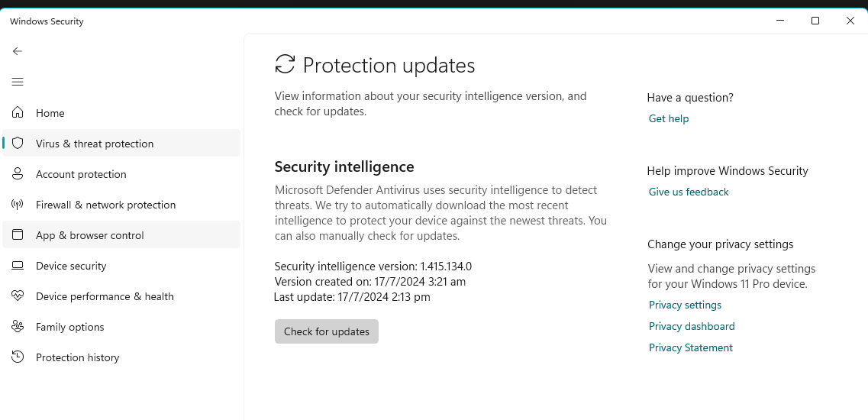The height and width of the screenshot is (420, 868).
Task: Click the back arrow icon
Action: 18,51
